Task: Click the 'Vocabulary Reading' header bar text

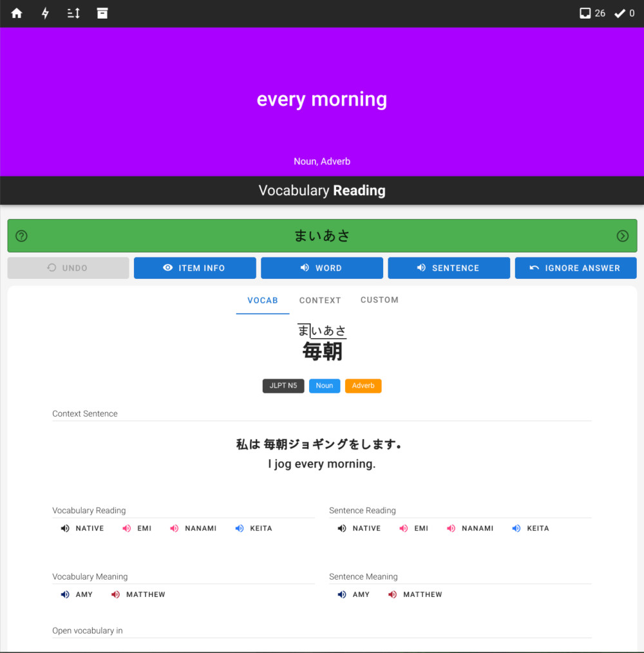Action: click(322, 191)
